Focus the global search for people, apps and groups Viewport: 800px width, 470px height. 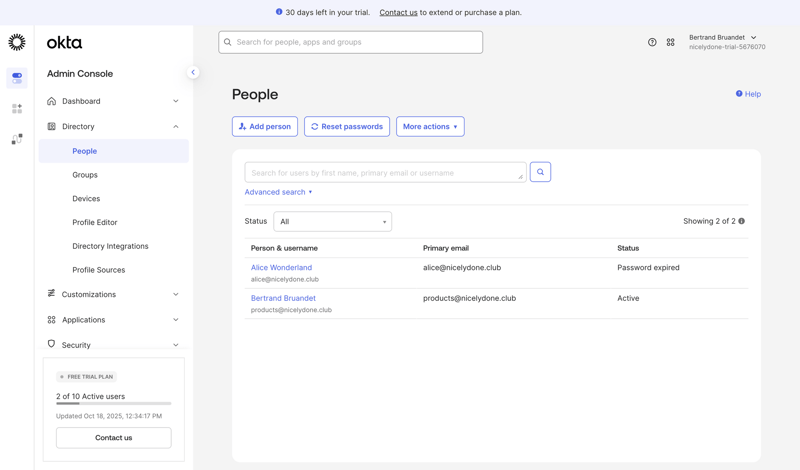pyautogui.click(x=351, y=42)
